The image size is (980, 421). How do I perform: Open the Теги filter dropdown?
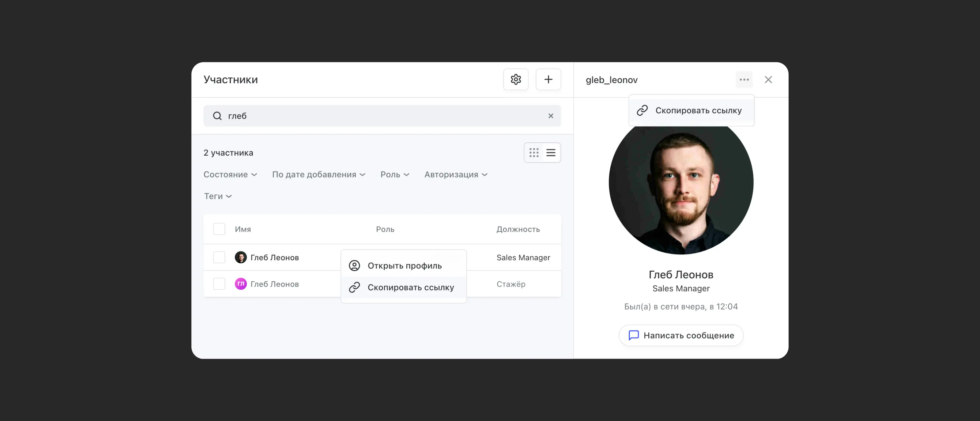(218, 196)
